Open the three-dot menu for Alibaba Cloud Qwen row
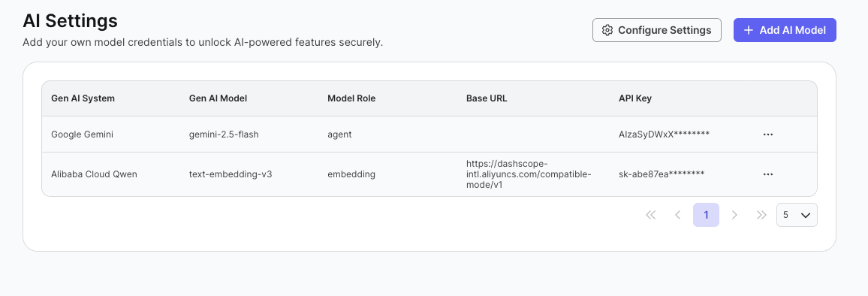 768,174
